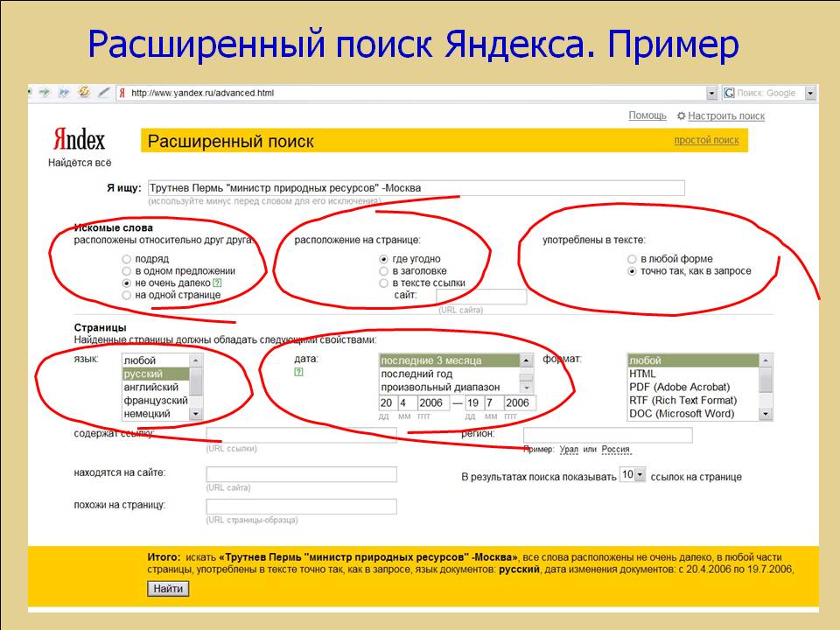
Task: Click language list scroll up arrow
Action: pyautogui.click(x=195, y=360)
